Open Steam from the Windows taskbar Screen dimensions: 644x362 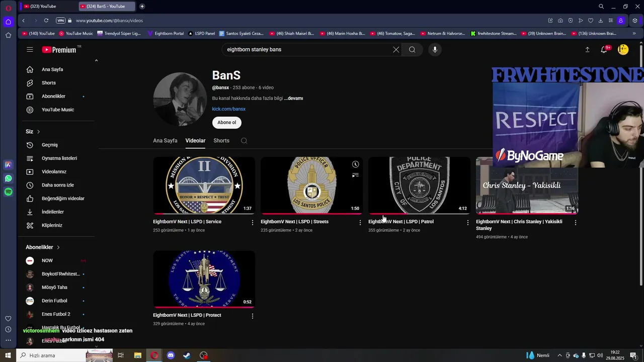[187, 355]
